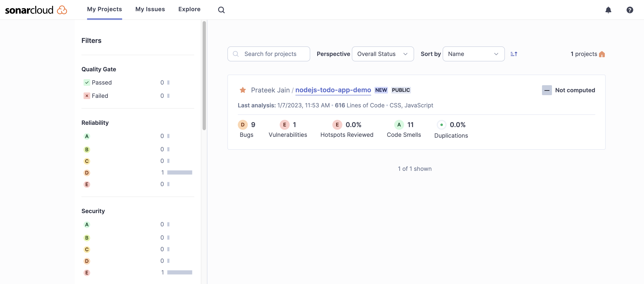Filter Quality Gate by Failed

pos(100,96)
